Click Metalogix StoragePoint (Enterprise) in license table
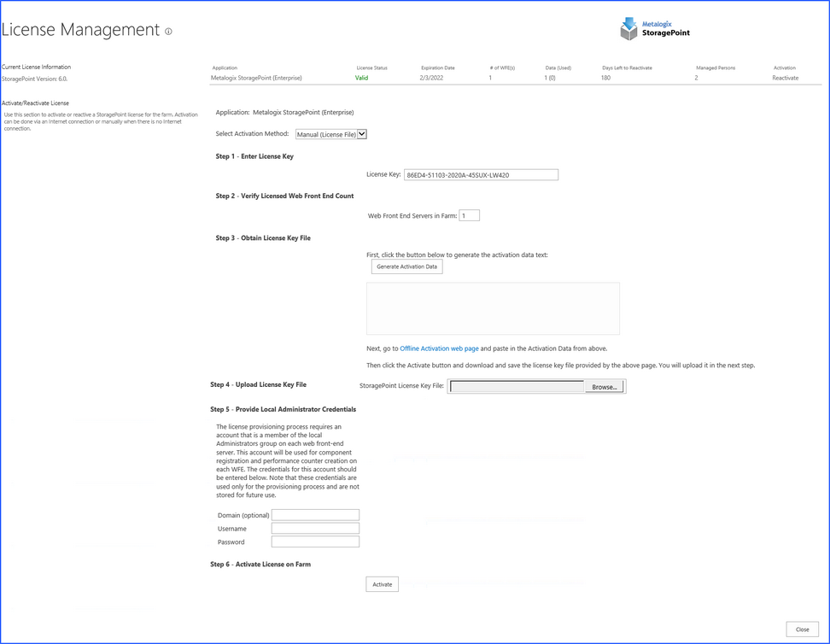 click(256, 78)
